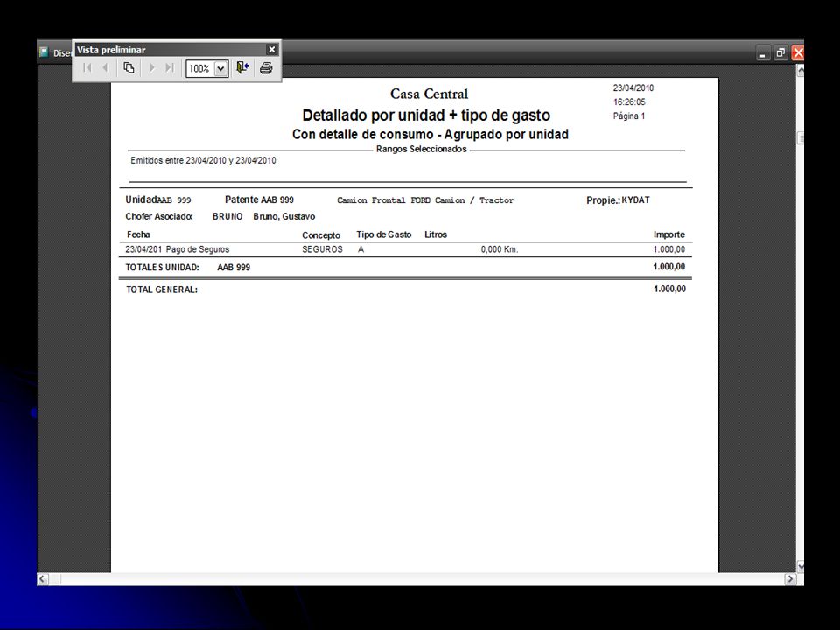Click the time 16:26:05
Image resolution: width=840 pixels, height=630 pixels.
coord(629,101)
